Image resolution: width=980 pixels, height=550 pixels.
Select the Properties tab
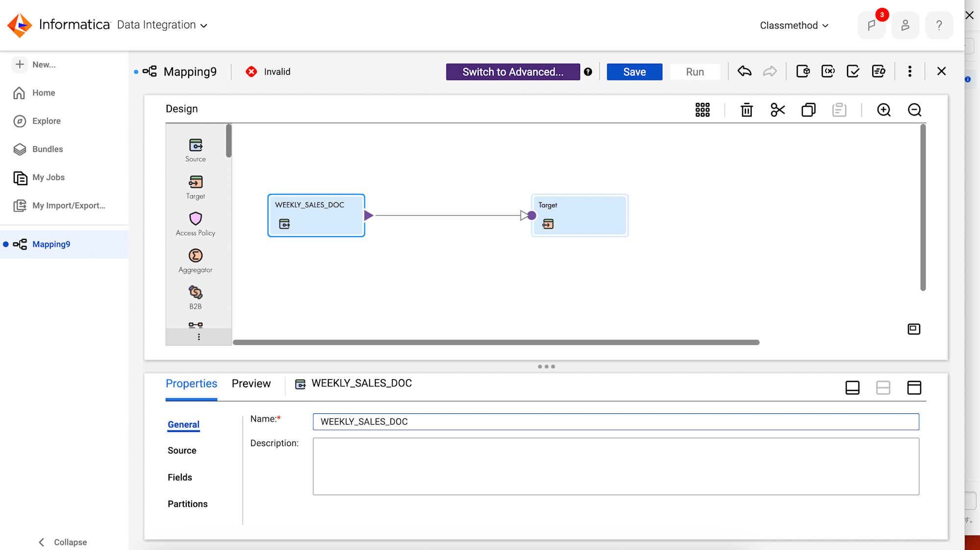coord(192,383)
